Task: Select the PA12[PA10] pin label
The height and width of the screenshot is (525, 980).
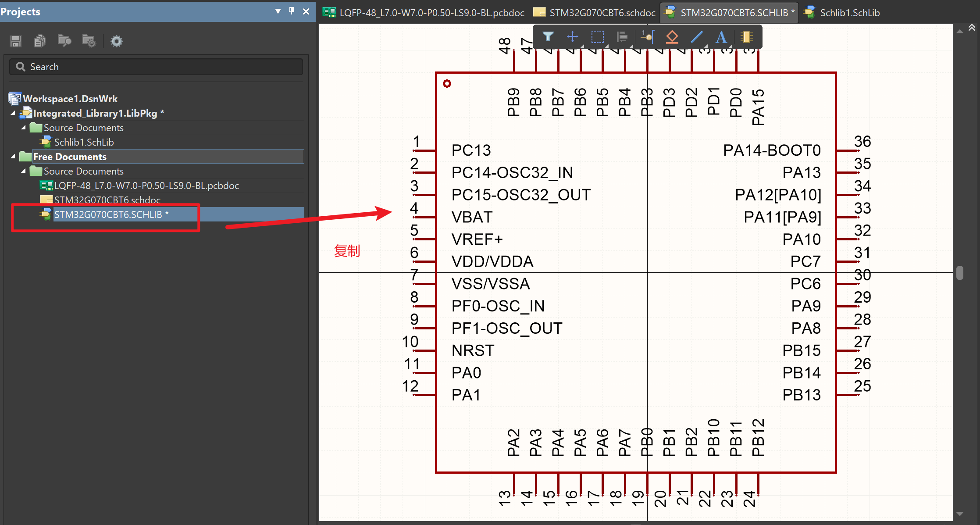Action: tap(778, 195)
